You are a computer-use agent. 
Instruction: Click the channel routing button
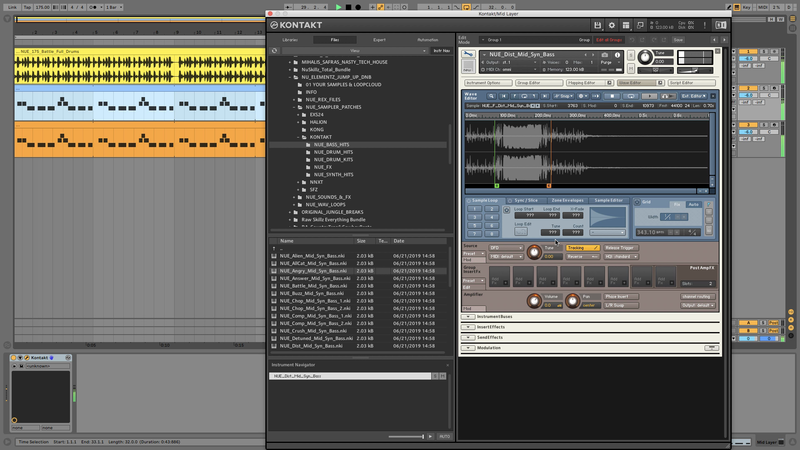697,296
